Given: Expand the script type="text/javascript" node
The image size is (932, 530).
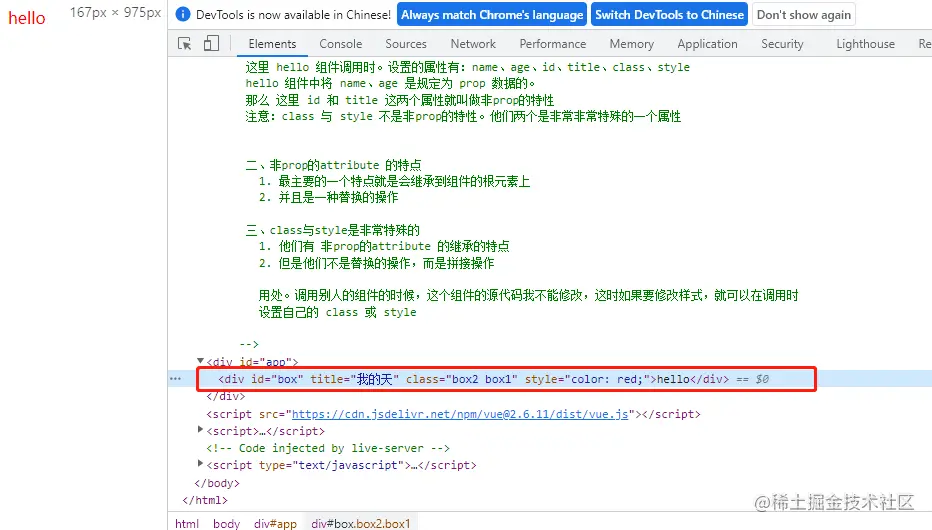Looking at the screenshot, I should coord(200,464).
